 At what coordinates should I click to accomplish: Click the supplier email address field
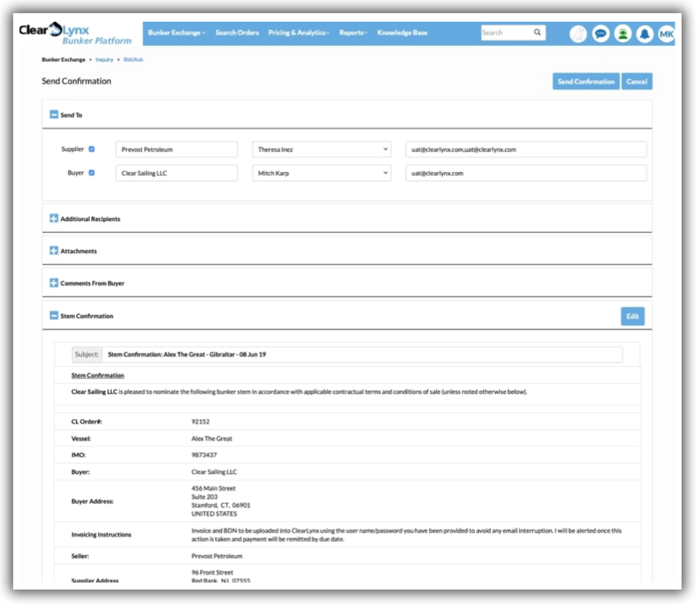tap(526, 149)
